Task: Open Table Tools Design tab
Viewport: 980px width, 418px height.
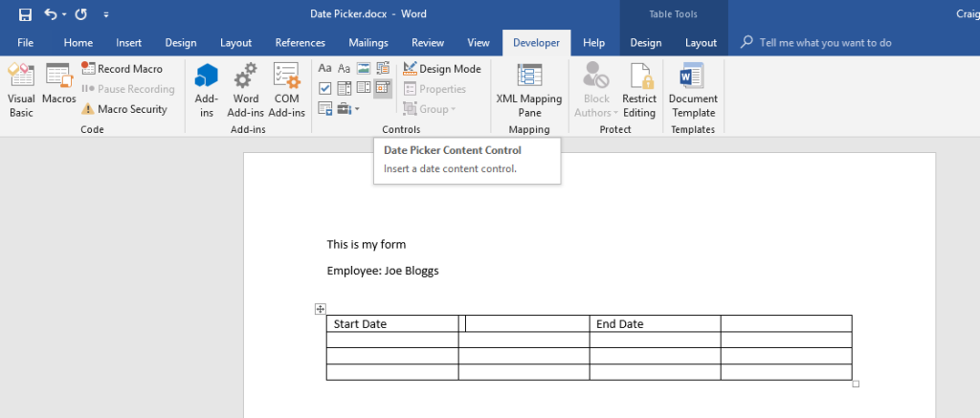Action: (646, 42)
